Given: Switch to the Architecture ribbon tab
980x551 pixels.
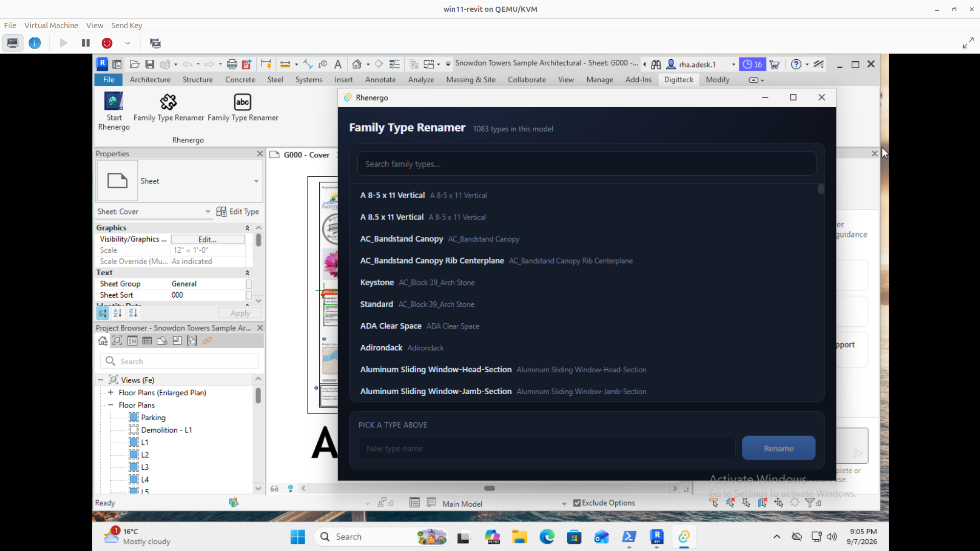Looking at the screenshot, I should pyautogui.click(x=150, y=80).
